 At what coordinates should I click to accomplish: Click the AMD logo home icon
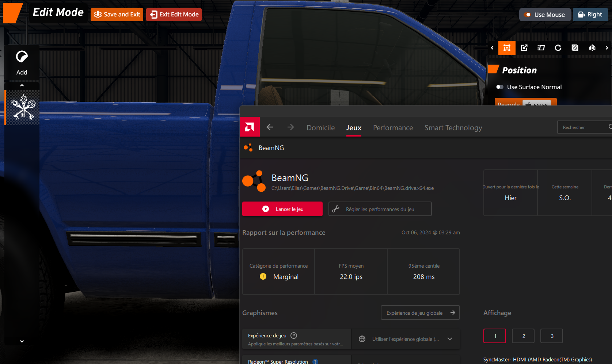pos(250,127)
